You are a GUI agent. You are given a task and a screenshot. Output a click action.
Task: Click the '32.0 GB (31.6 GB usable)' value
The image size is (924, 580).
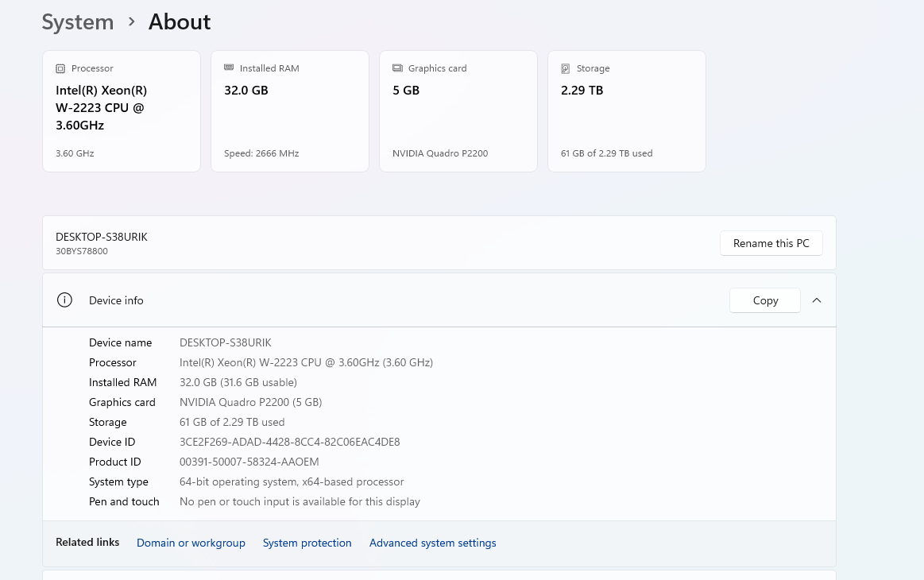point(238,382)
